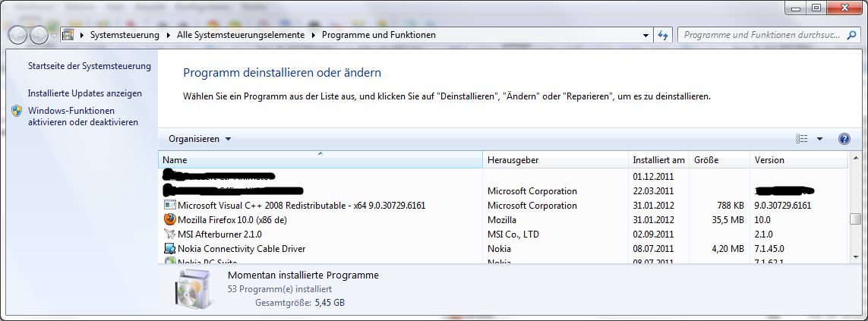Click the installed programs box icon in details pane
This screenshot has width=868, height=321.
193,290
